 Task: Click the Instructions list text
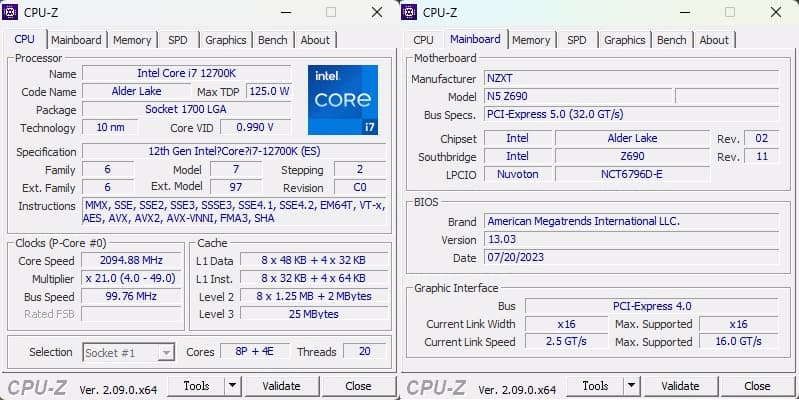[234, 212]
